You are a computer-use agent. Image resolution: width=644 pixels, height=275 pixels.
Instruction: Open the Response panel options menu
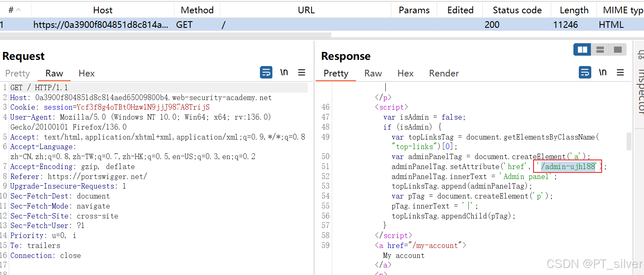point(621,72)
